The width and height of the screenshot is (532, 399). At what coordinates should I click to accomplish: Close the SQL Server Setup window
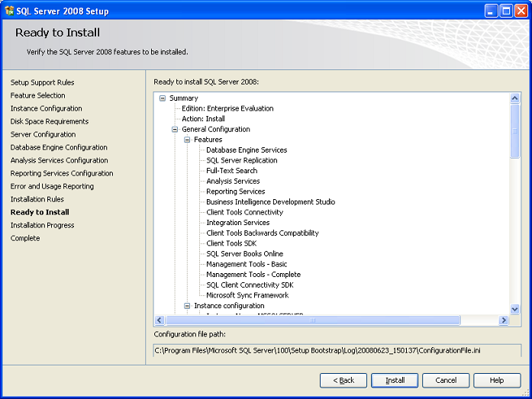(x=521, y=11)
